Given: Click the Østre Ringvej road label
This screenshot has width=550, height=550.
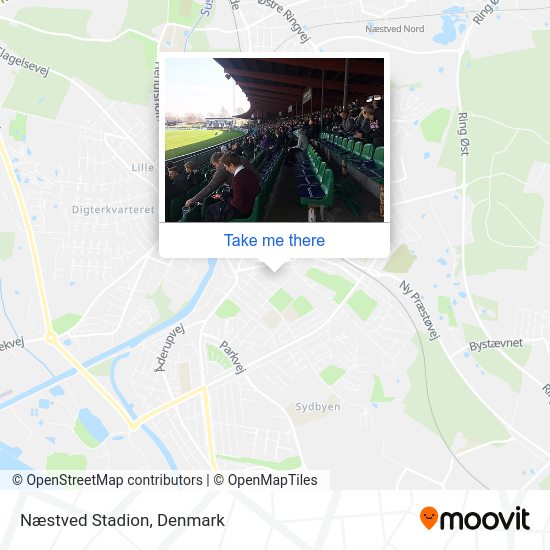Looking at the screenshot, I should 286,20.
